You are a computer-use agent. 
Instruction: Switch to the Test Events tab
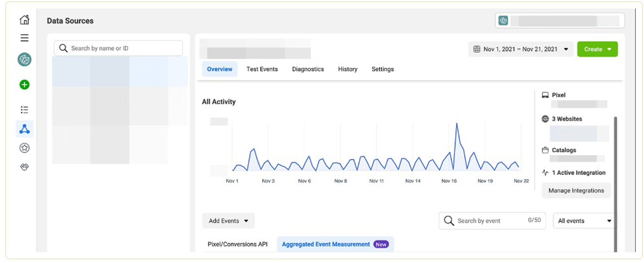pos(262,69)
